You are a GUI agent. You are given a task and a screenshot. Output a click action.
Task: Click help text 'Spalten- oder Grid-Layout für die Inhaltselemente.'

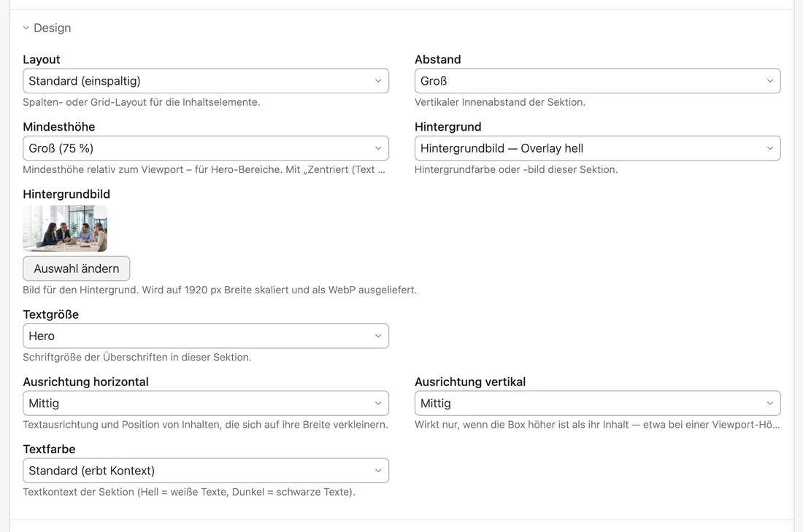click(x=142, y=102)
